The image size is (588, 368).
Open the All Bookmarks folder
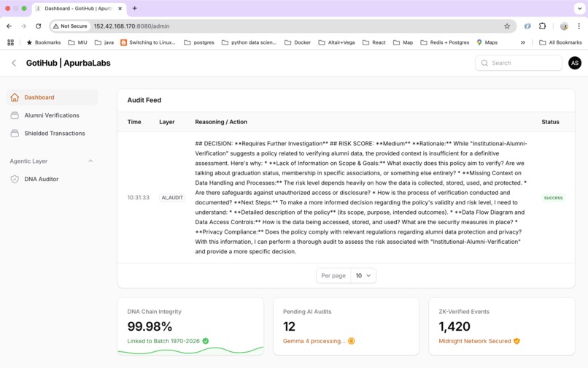560,42
